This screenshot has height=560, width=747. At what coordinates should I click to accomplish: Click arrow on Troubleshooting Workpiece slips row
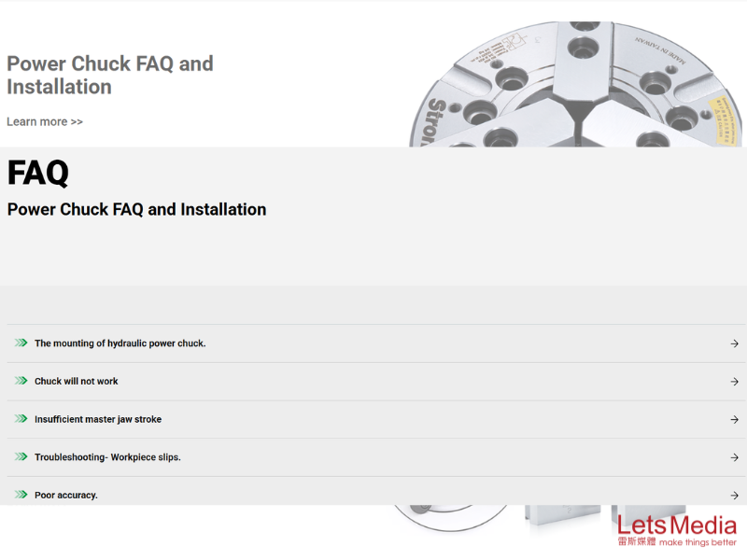pos(735,457)
